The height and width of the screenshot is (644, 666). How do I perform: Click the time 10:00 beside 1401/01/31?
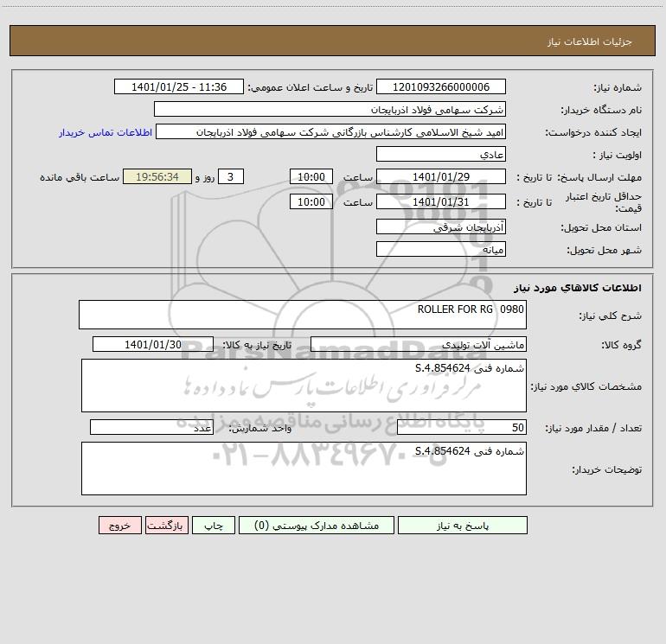pyautogui.click(x=311, y=201)
